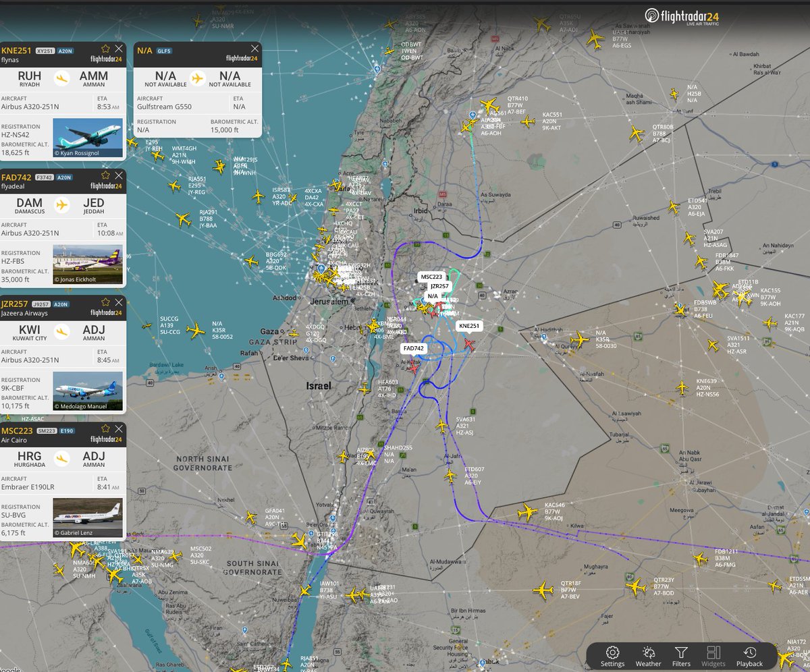Click the Gulfstream G550 aircraft text
The height and width of the screenshot is (672, 810).
click(x=166, y=106)
